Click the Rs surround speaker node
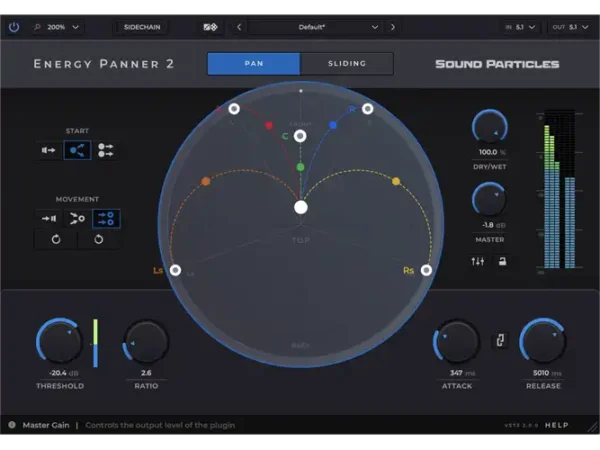 426,271
